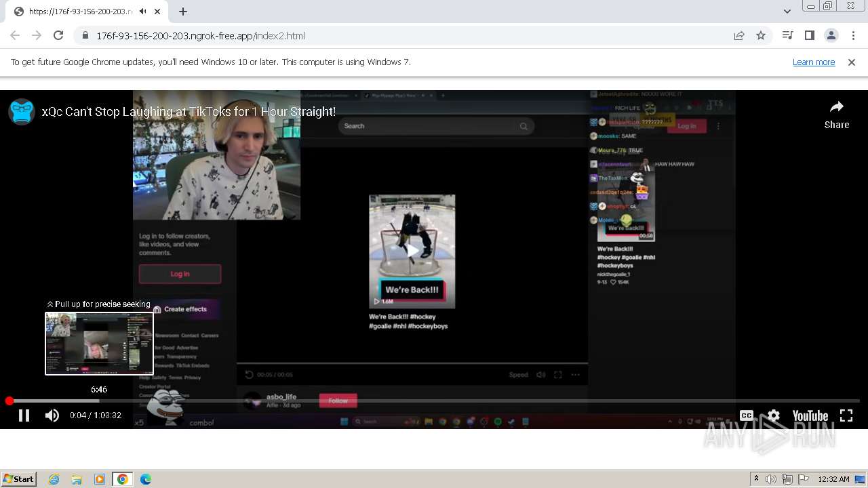868x488 pixels.
Task: Open Windows Media Player from taskbar
Action: click(100, 479)
